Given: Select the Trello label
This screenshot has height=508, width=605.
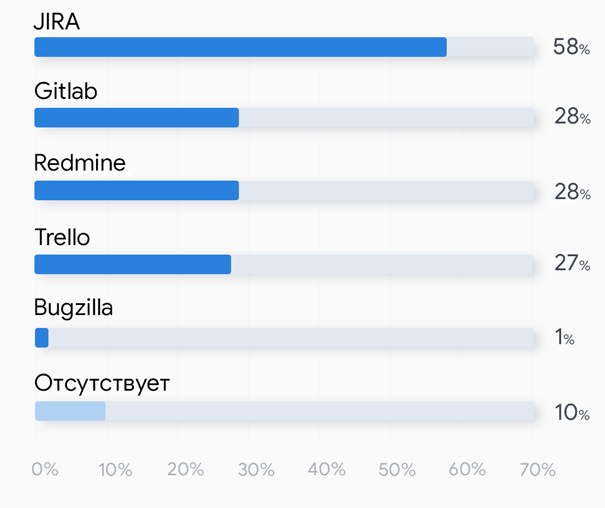Looking at the screenshot, I should point(62,237).
